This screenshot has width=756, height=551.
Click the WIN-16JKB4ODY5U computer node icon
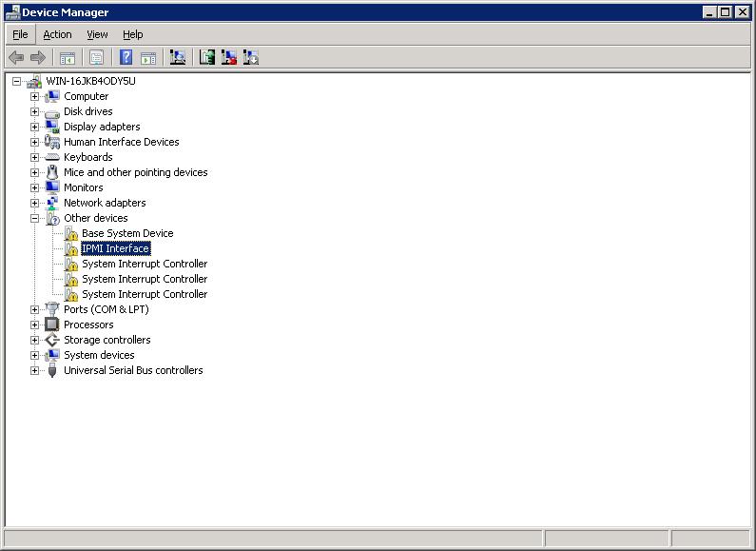click(x=34, y=81)
